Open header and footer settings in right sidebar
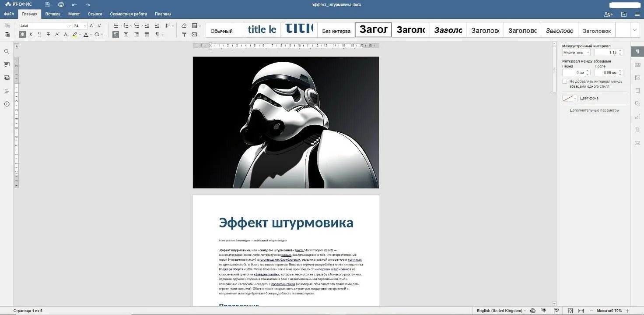The width and height of the screenshot is (644, 315). click(x=637, y=91)
